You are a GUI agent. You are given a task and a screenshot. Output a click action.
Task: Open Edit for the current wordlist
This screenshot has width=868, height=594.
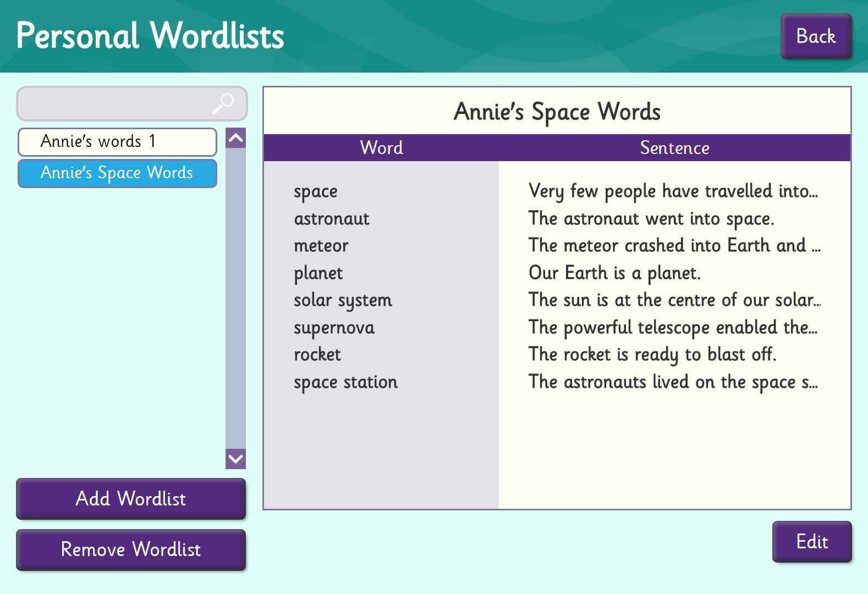(811, 542)
